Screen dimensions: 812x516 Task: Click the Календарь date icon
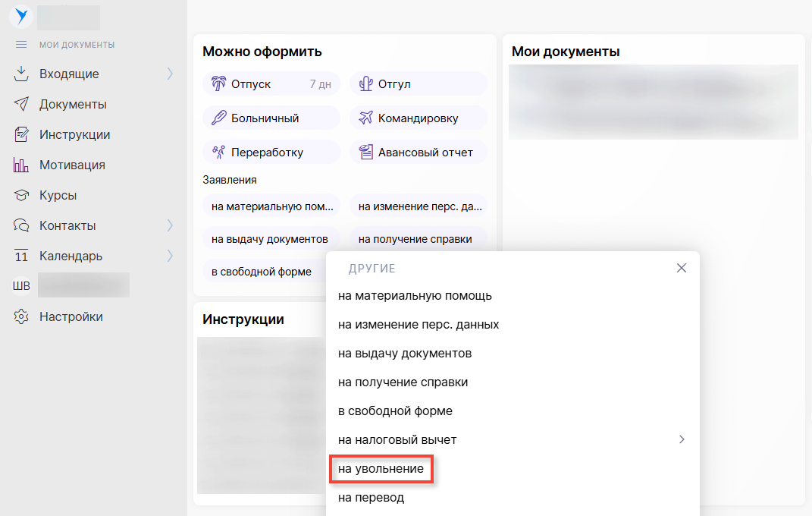point(21,256)
